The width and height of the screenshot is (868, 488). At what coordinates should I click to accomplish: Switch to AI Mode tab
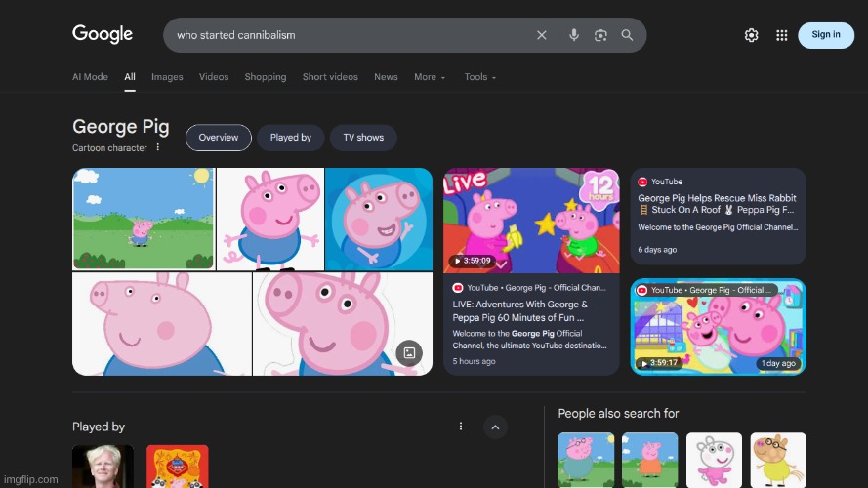tap(90, 77)
